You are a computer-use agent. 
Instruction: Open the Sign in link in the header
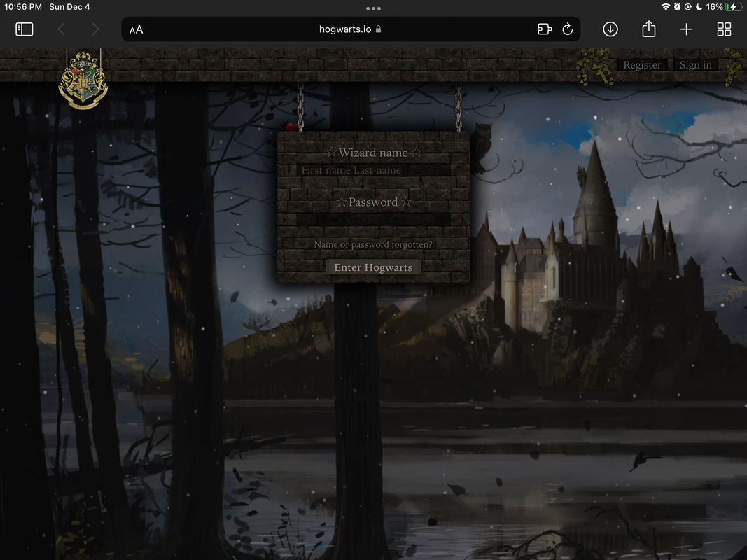[x=696, y=65]
